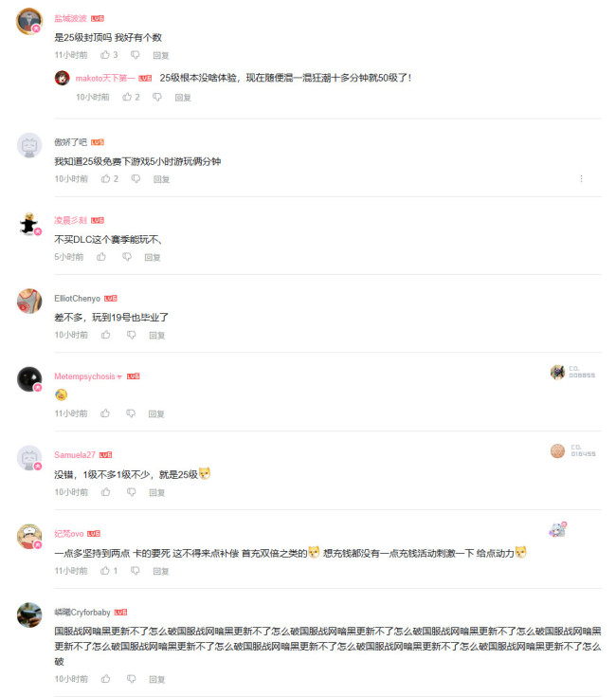Dislike 凌晨彡刻's DLC comment
616x697 pixels.
click(127, 256)
